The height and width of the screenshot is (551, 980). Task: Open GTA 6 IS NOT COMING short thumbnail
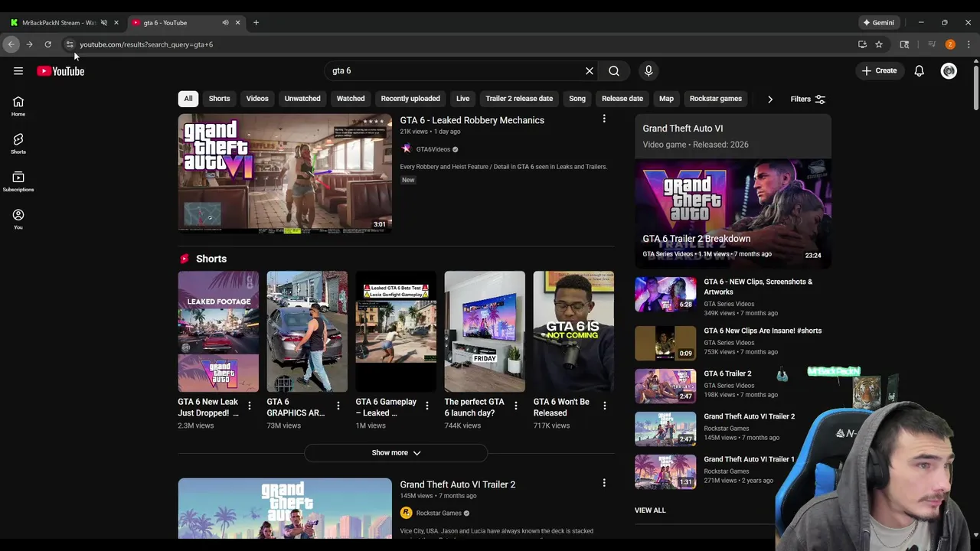point(573,331)
